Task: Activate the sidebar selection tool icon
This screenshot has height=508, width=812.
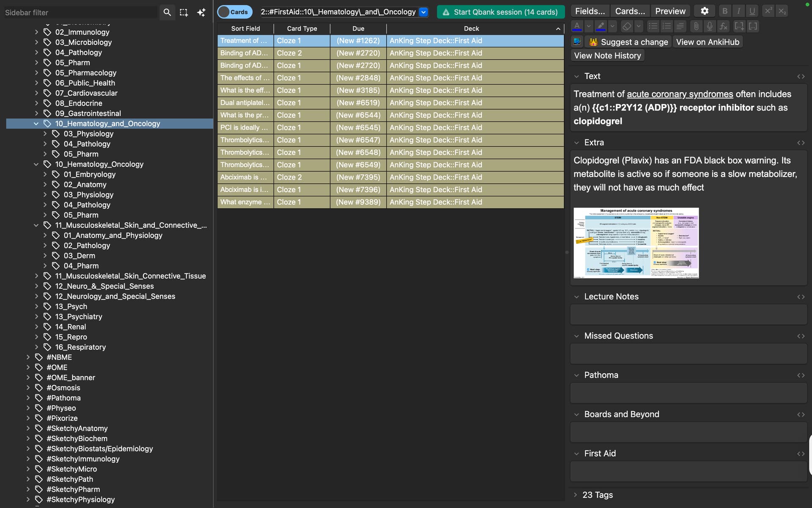Action: pos(184,12)
